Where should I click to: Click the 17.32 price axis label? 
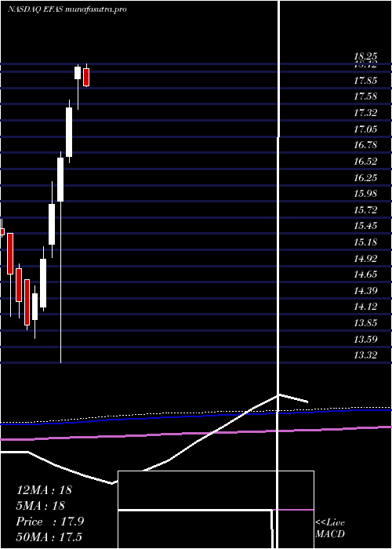click(365, 113)
